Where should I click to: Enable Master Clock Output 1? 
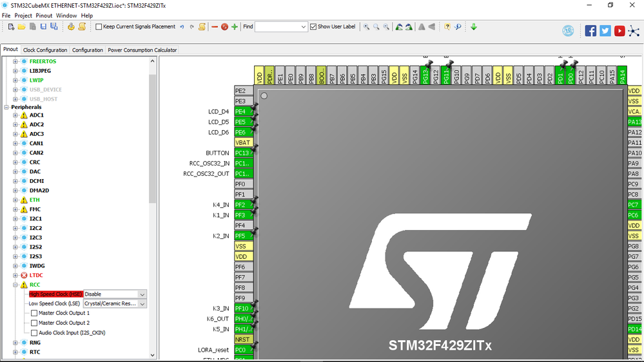[34, 313]
